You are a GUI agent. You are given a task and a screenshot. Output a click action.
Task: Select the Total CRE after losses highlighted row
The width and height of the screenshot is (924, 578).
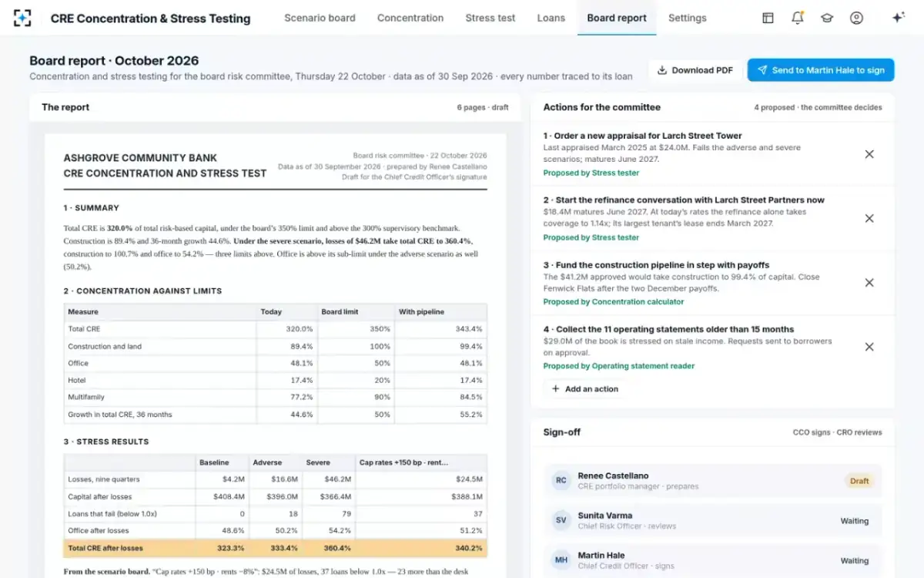tap(276, 549)
